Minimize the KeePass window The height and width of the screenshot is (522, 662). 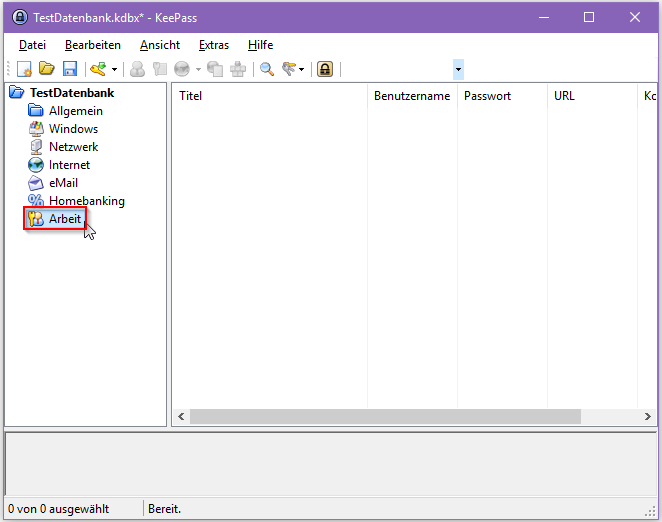(544, 17)
